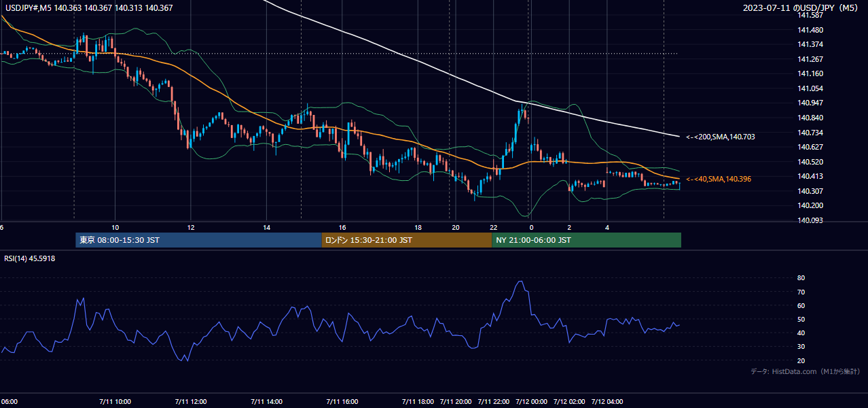Click the 140.520 price axis label
The height and width of the screenshot is (408, 868).
coord(812,162)
